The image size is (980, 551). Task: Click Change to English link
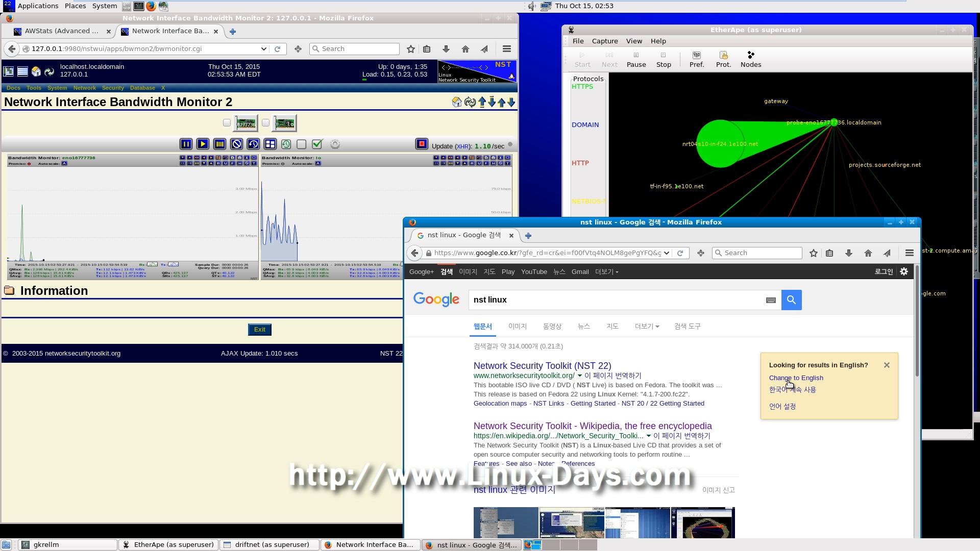[796, 378]
